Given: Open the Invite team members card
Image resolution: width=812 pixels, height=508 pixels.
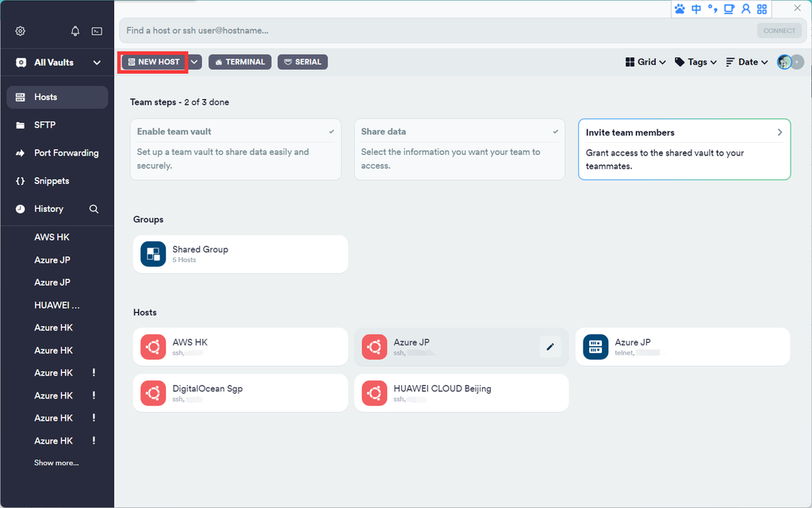Looking at the screenshot, I should 684,149.
